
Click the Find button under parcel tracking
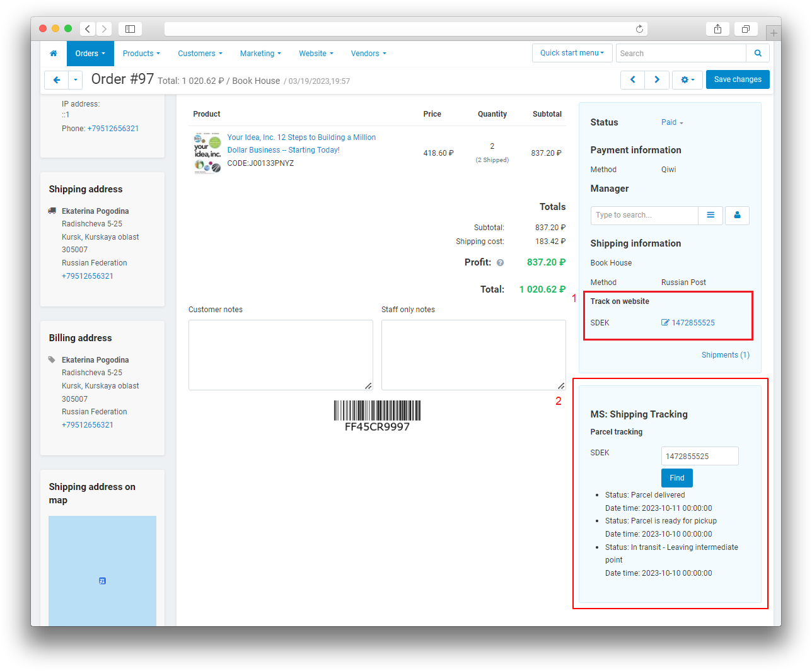pos(676,478)
